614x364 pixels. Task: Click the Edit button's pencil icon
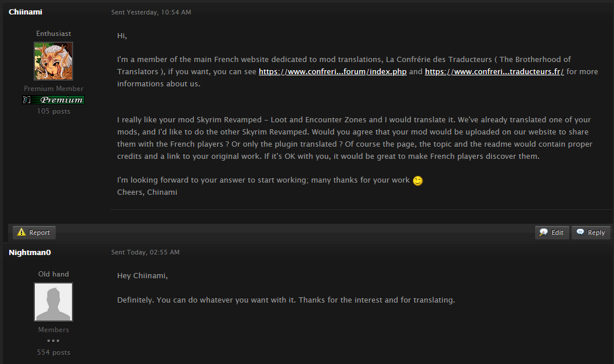click(x=544, y=232)
